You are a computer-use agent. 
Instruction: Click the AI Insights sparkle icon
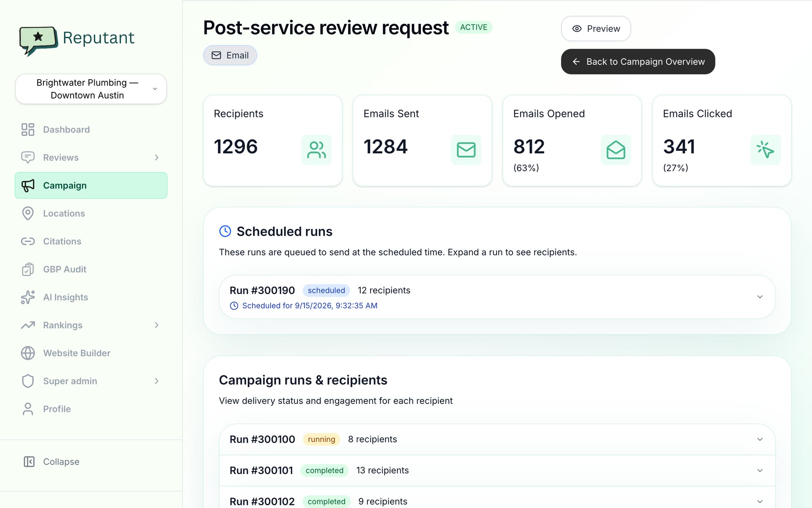pos(28,297)
